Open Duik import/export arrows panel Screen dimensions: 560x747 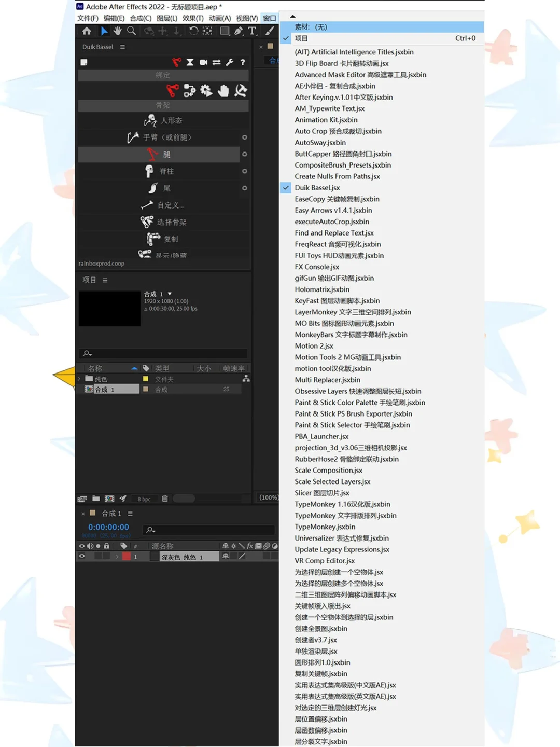(x=216, y=62)
